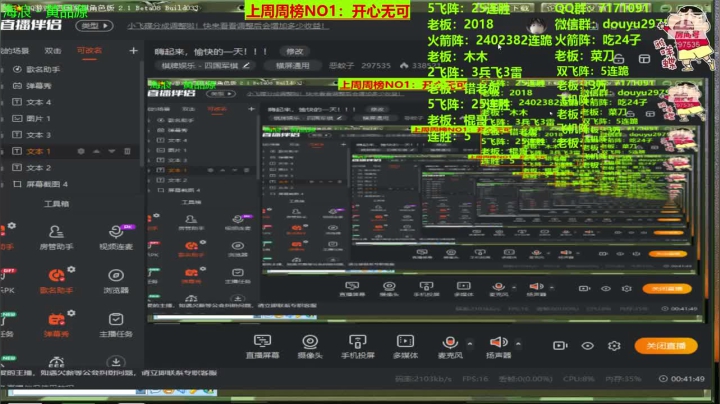The height and width of the screenshot is (404, 720).
Task: Open settings gear on 文本 1 row
Action: click(81, 151)
